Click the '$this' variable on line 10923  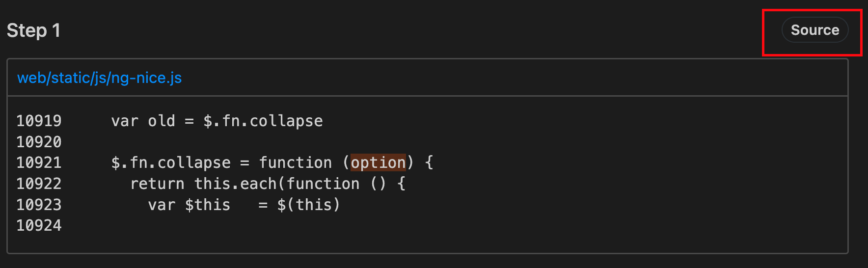coord(208,205)
